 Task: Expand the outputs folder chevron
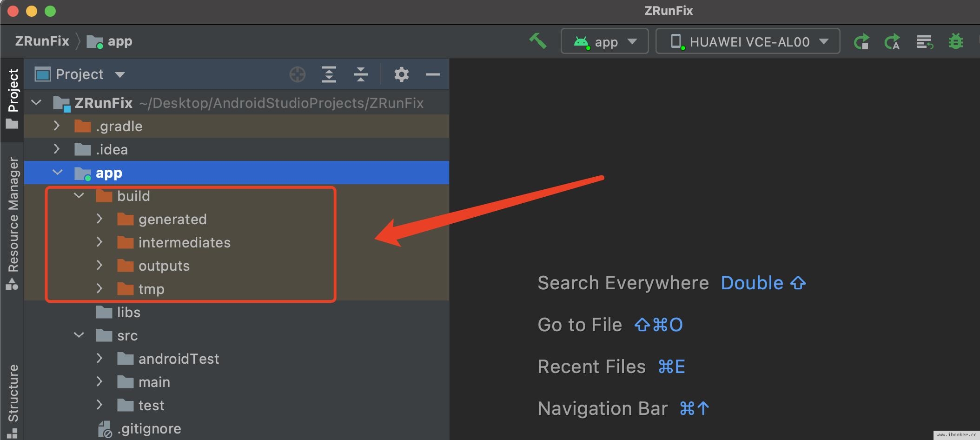coord(99,266)
